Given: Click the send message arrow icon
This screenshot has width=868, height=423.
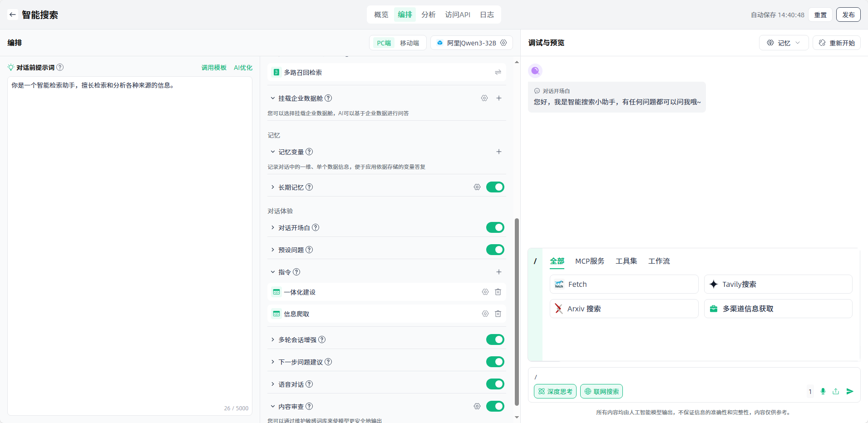Looking at the screenshot, I should 850,391.
